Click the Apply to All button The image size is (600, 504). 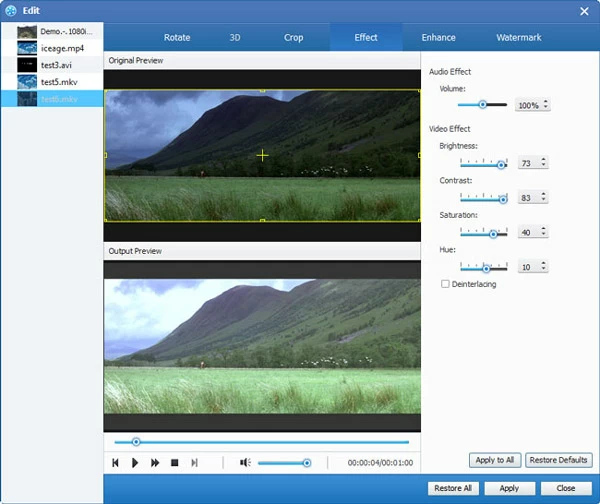(495, 460)
